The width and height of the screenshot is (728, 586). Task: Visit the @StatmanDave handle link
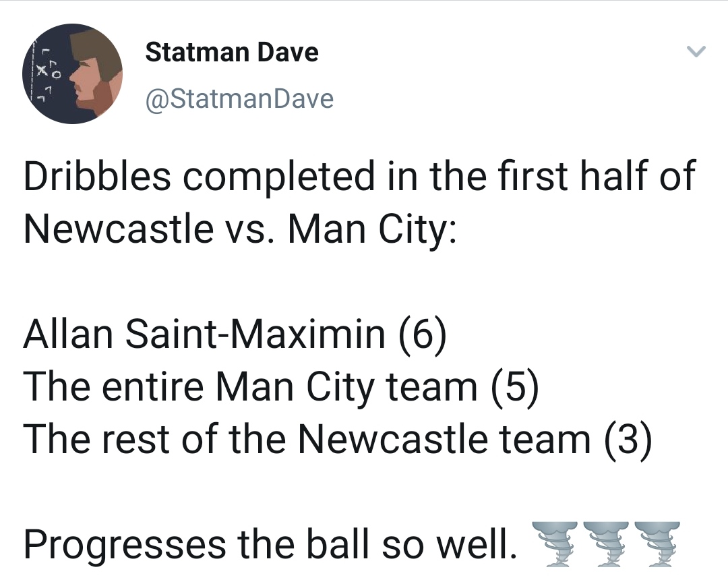coord(239,99)
